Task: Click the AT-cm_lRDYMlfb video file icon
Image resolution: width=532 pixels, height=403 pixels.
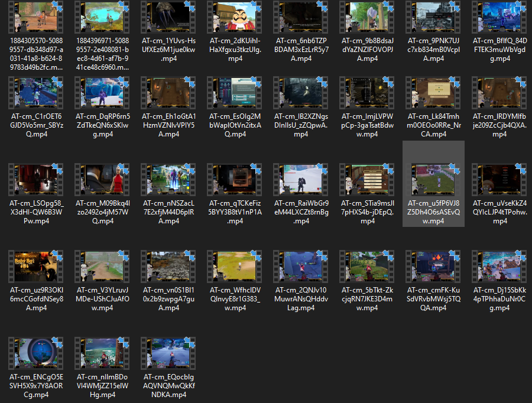Action: (x=499, y=95)
